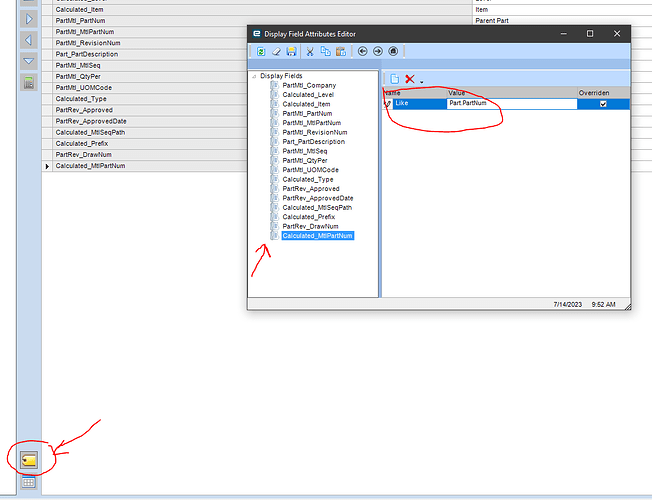Click the Refresh icon in editor toolbar

pos(261,52)
